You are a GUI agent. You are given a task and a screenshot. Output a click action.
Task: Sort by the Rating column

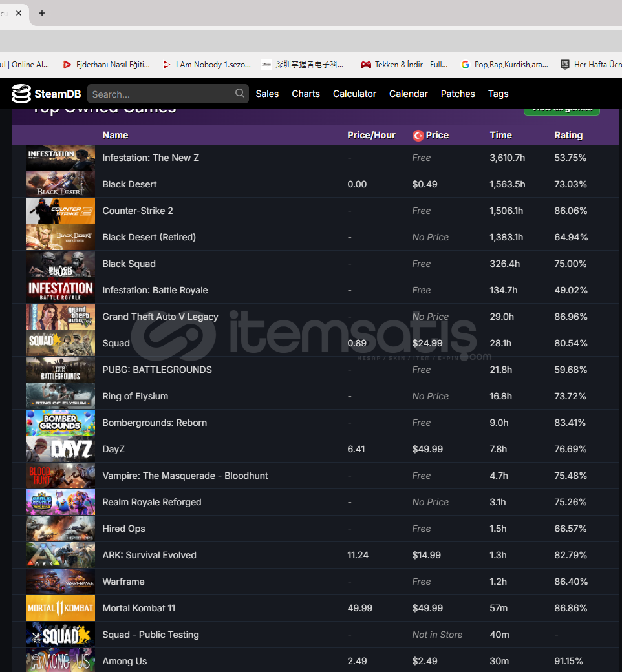568,136
